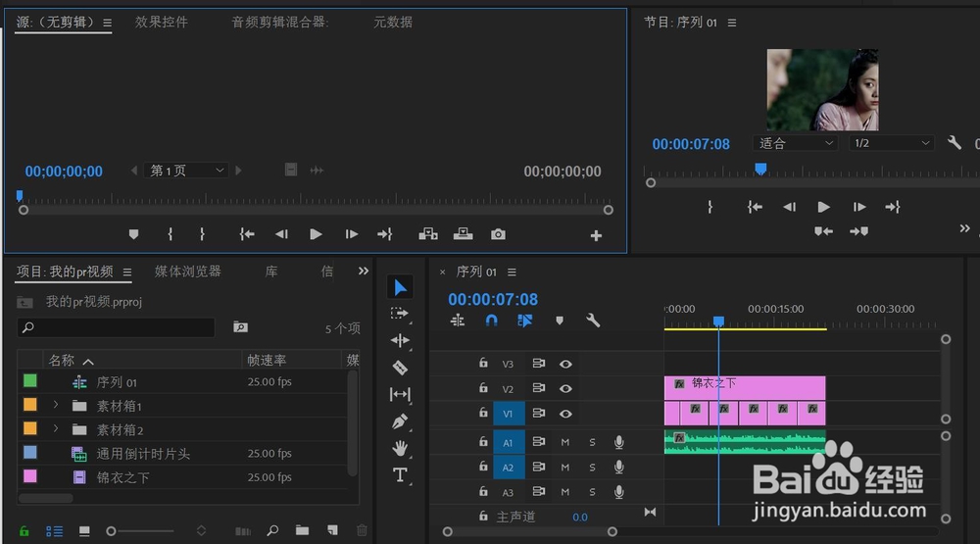The image size is (980, 544).
Task: Select the Razor tool
Action: tap(400, 368)
